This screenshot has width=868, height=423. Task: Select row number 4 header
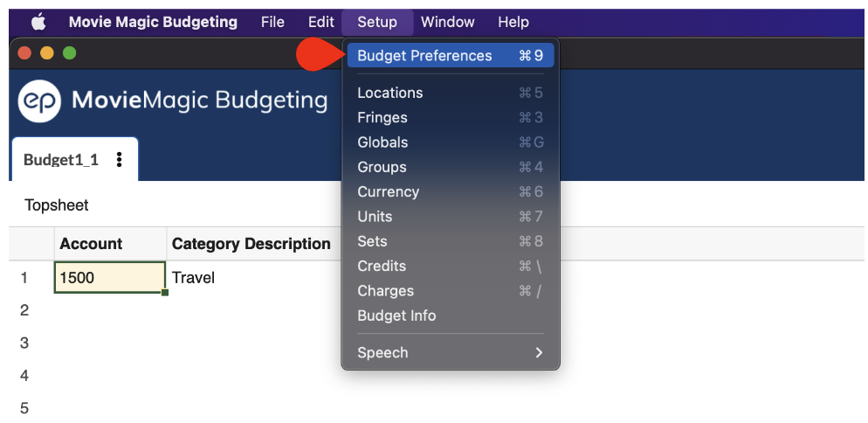click(x=24, y=376)
